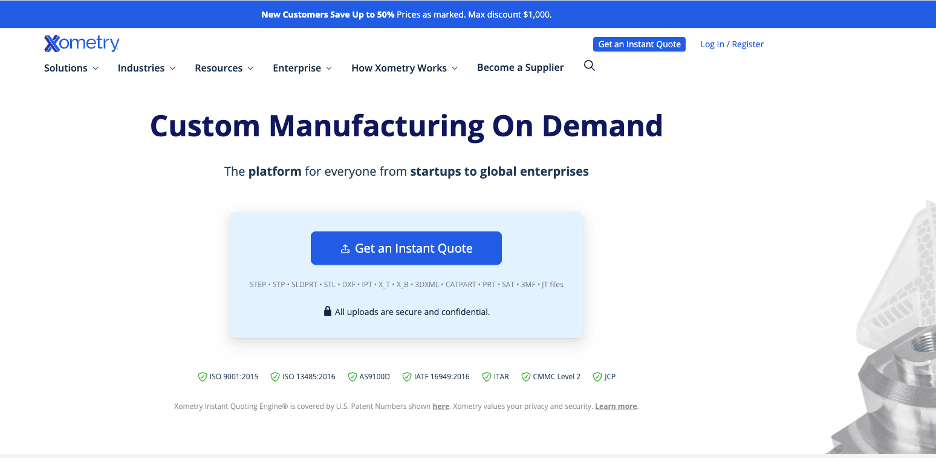
Task: Open the Log In / Register link
Action: (732, 44)
